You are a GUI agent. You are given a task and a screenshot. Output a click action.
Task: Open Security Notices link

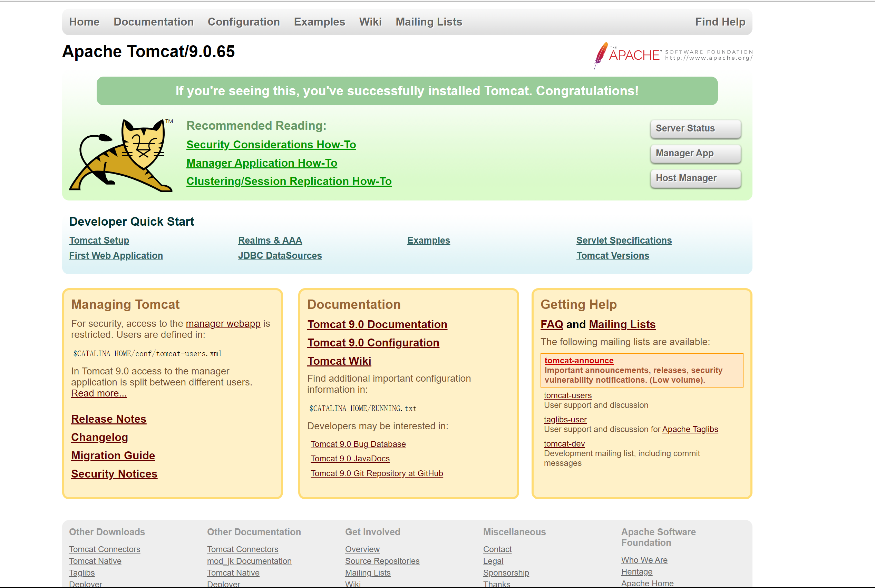[x=114, y=474]
